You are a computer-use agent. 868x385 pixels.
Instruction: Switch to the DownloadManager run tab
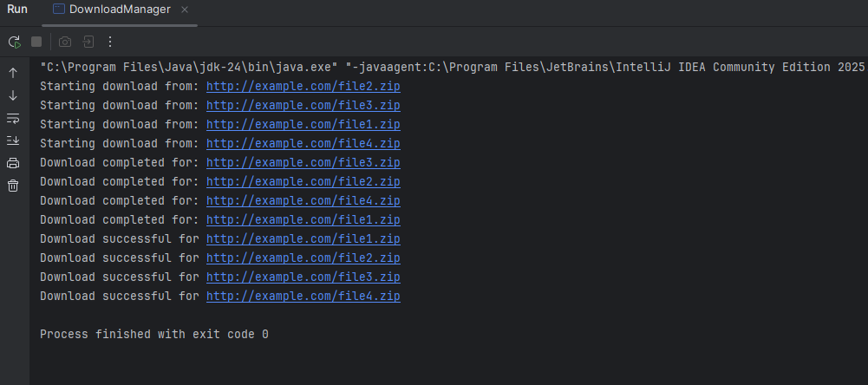pyautogui.click(x=119, y=10)
